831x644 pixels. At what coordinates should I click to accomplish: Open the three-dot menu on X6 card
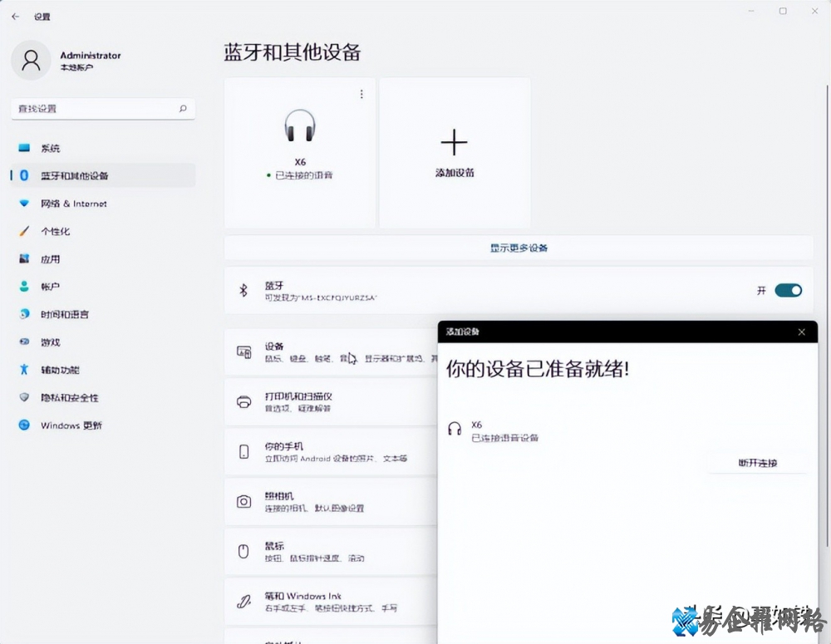click(361, 95)
